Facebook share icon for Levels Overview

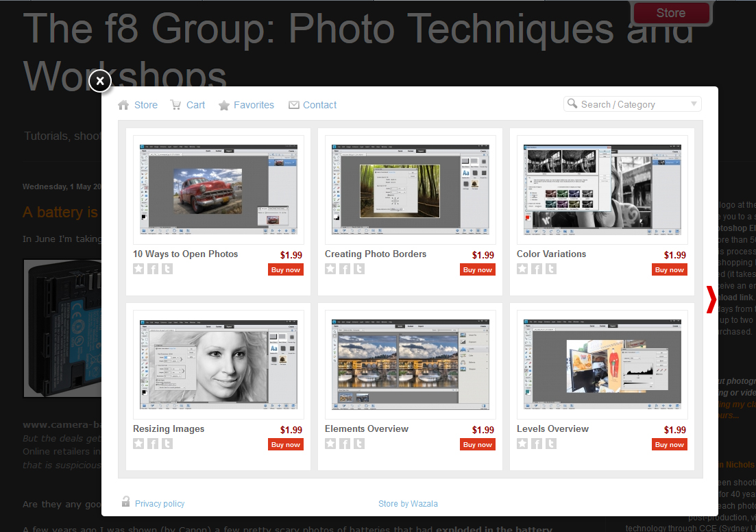click(537, 444)
